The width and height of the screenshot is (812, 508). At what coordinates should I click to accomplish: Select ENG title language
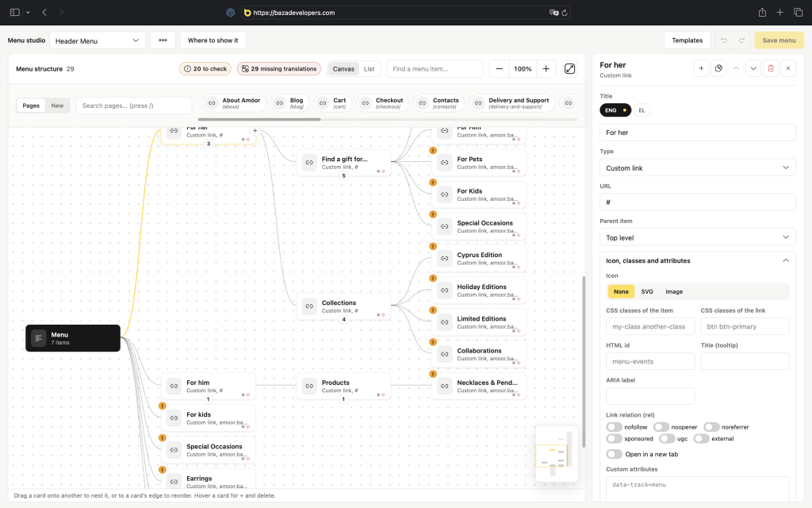tap(615, 110)
